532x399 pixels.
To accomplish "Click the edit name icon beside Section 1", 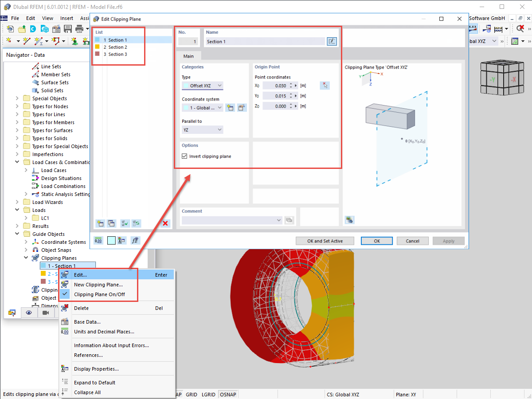I will pos(332,41).
